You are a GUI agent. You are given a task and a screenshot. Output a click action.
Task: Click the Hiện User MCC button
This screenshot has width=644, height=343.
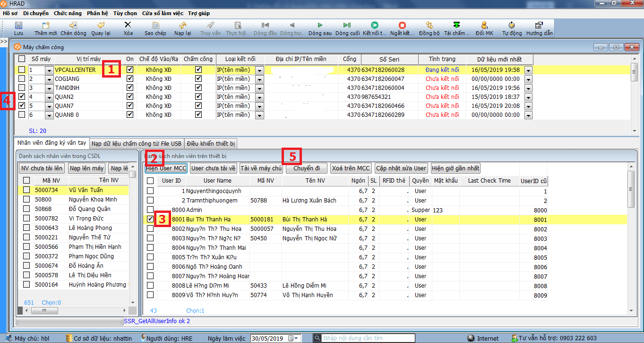click(166, 168)
